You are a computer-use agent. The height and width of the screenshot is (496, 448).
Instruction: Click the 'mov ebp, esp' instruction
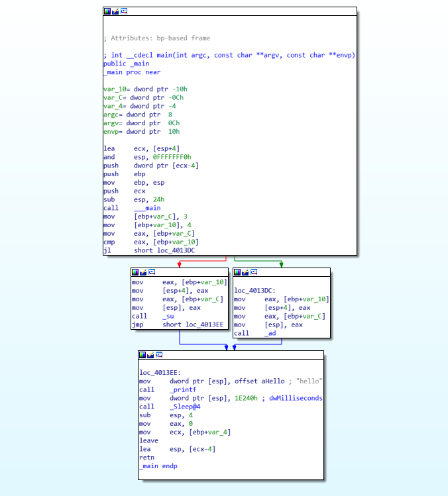click(x=134, y=183)
